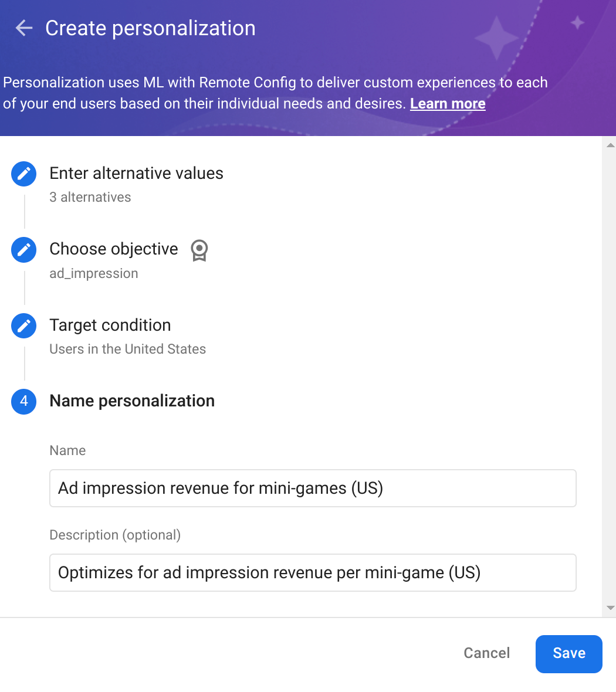Click the scrollbar up arrow
Viewport: 616px width, 692px height.
[610, 144]
